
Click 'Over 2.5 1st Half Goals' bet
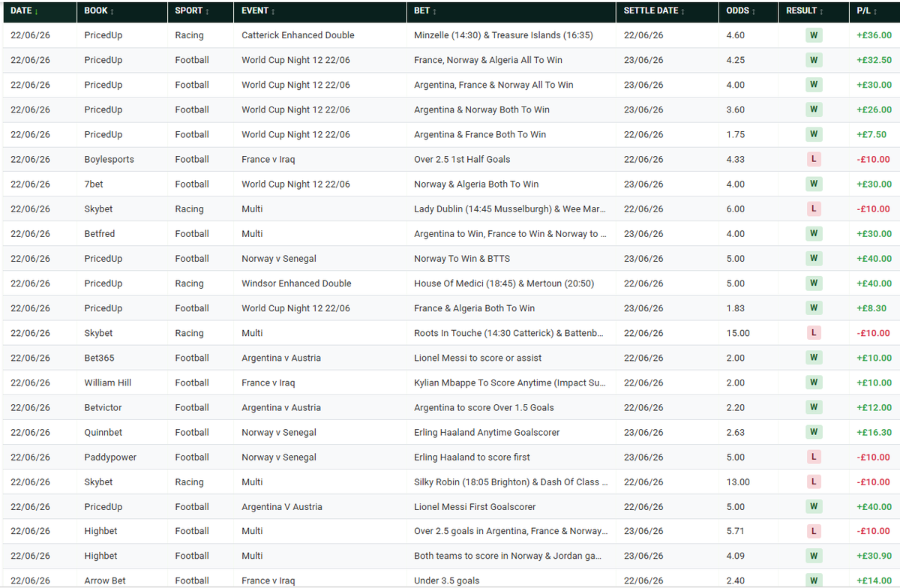pyautogui.click(x=462, y=159)
